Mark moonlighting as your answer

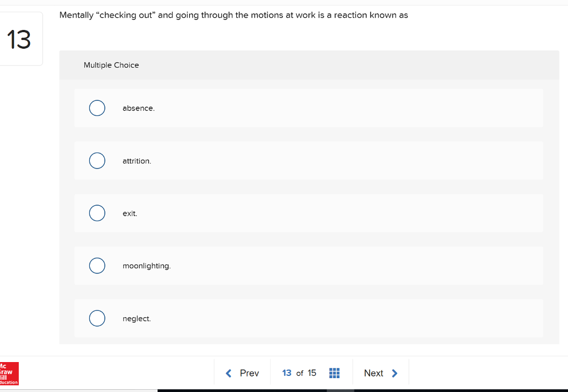pos(97,265)
